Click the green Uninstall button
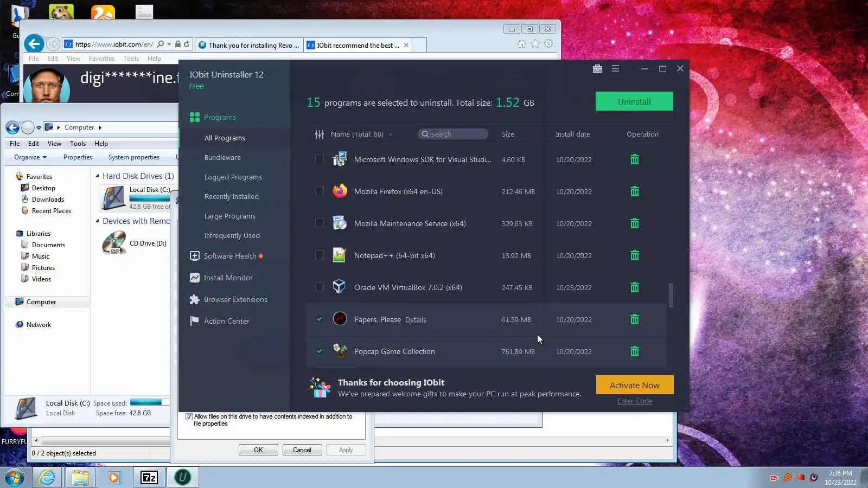The height and width of the screenshot is (488, 868). click(634, 101)
